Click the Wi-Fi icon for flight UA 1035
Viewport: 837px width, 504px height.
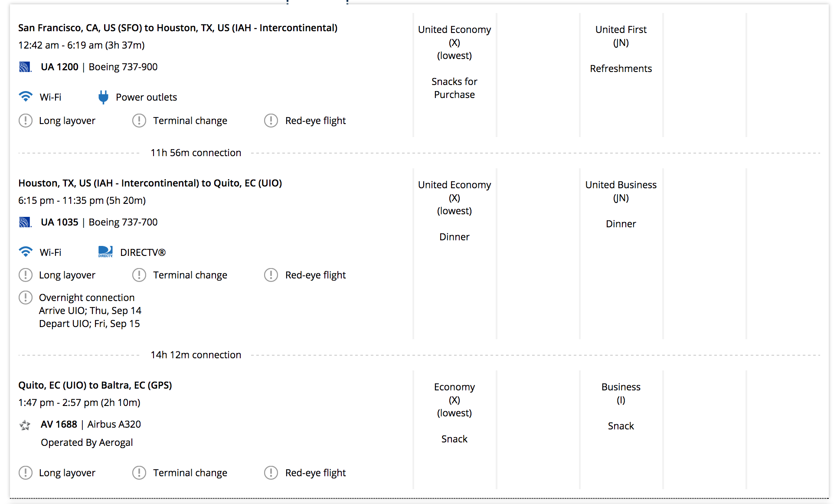26,252
